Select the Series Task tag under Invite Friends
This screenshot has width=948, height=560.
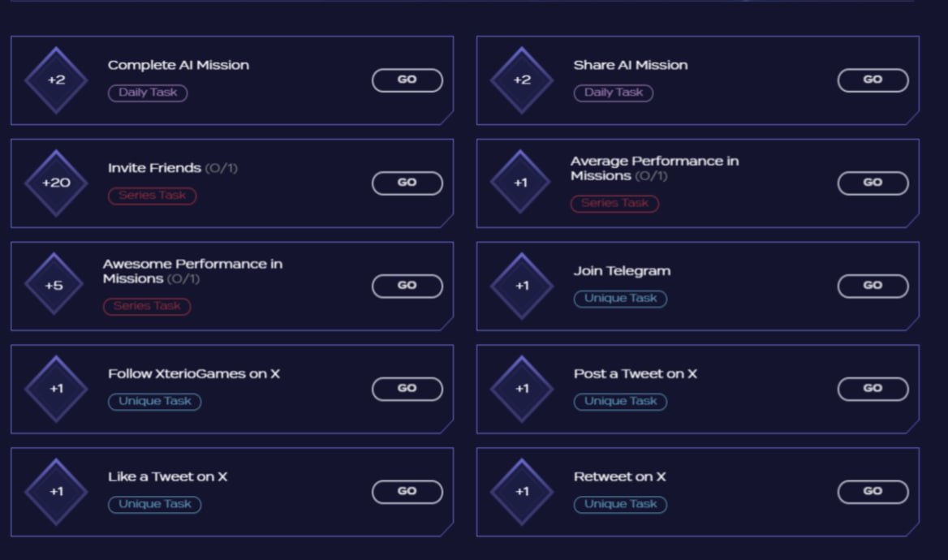coord(152,196)
